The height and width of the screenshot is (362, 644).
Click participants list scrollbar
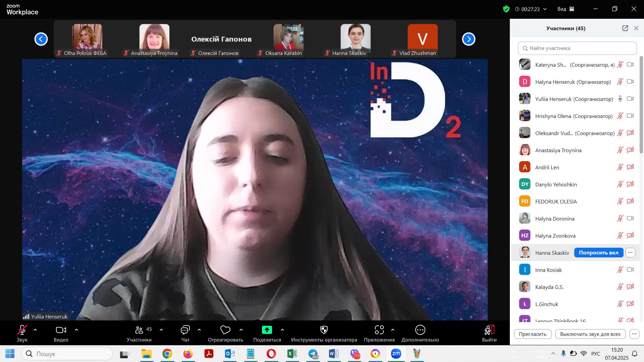click(641, 104)
